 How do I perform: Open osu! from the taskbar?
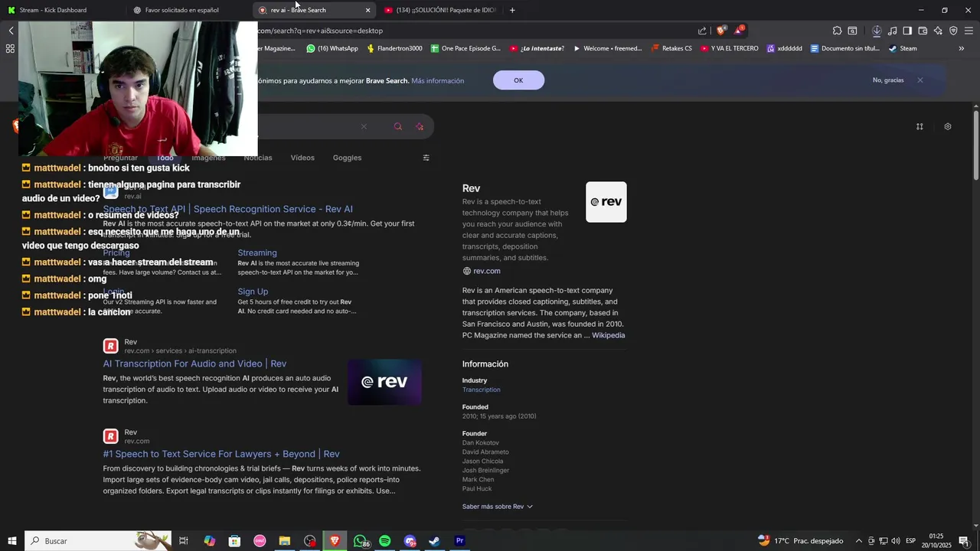(260, 541)
